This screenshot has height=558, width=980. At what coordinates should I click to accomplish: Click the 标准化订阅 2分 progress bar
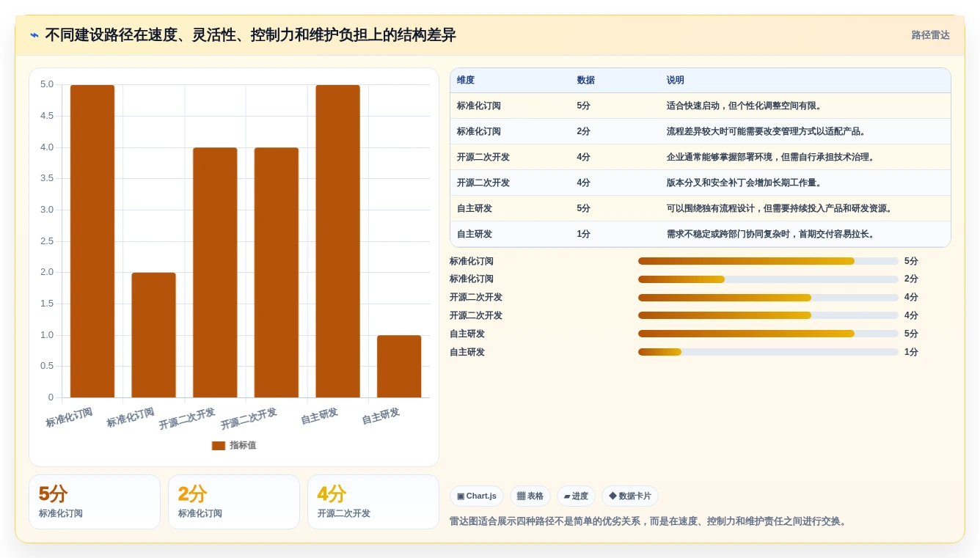(x=768, y=279)
